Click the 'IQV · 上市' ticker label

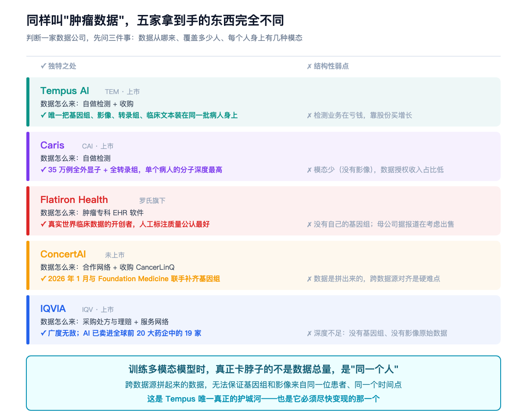click(98, 310)
